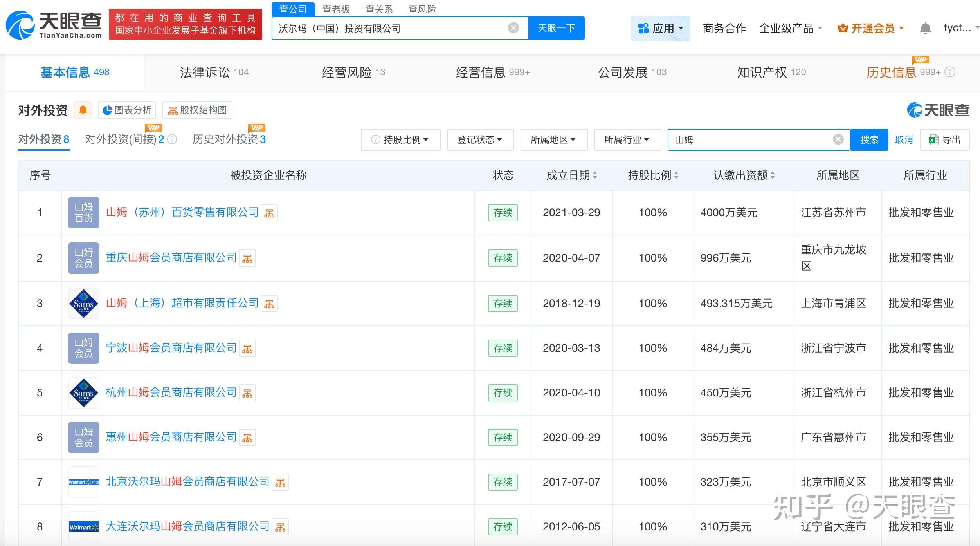Open the equity chart icon for 重庆山姆会员商店有限公司
Image resolution: width=980 pixels, height=546 pixels.
coord(247,258)
